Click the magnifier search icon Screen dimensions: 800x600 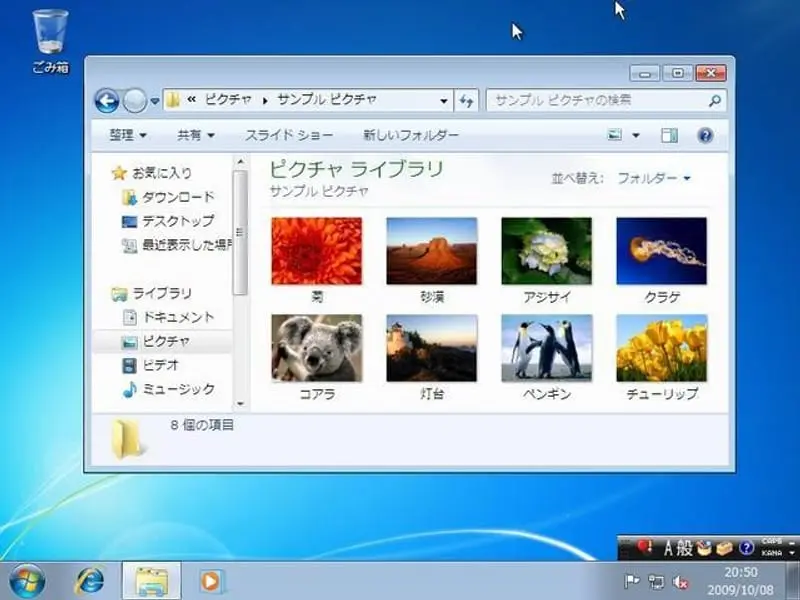715,101
